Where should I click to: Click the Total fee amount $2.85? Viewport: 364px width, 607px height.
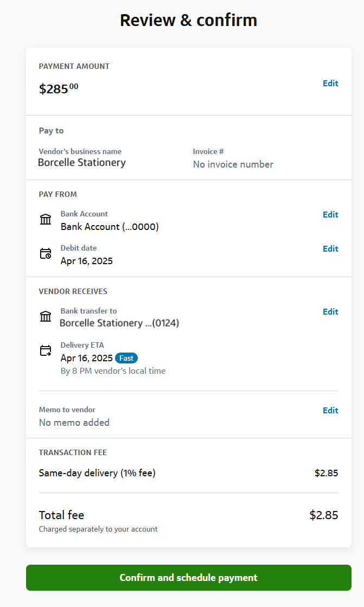point(323,515)
